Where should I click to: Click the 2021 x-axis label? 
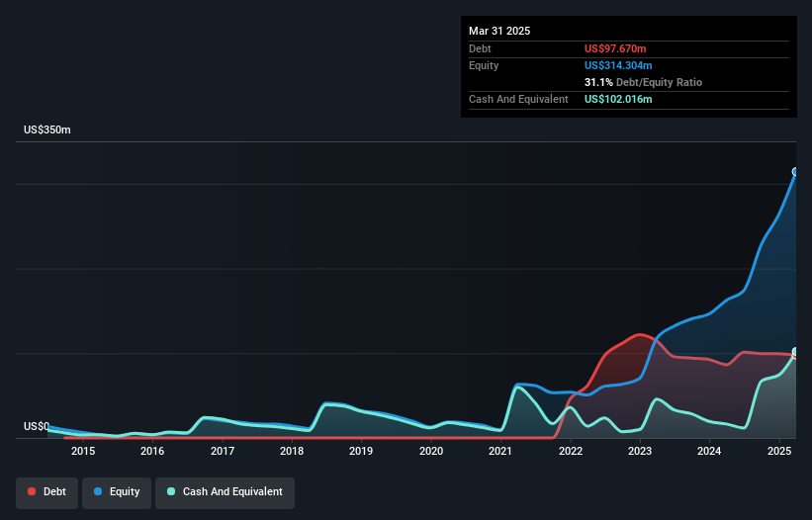(x=500, y=451)
